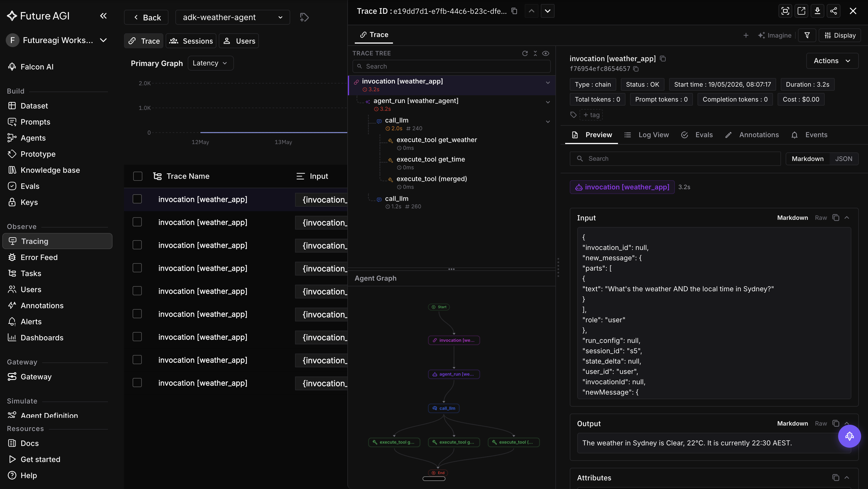Click the tag edit icon next to project selector

[304, 17]
